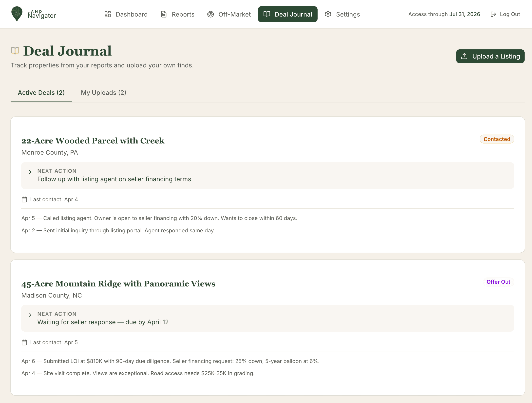The width and height of the screenshot is (532, 403).
Task: Select the Deal Journal nav item
Action: [288, 14]
